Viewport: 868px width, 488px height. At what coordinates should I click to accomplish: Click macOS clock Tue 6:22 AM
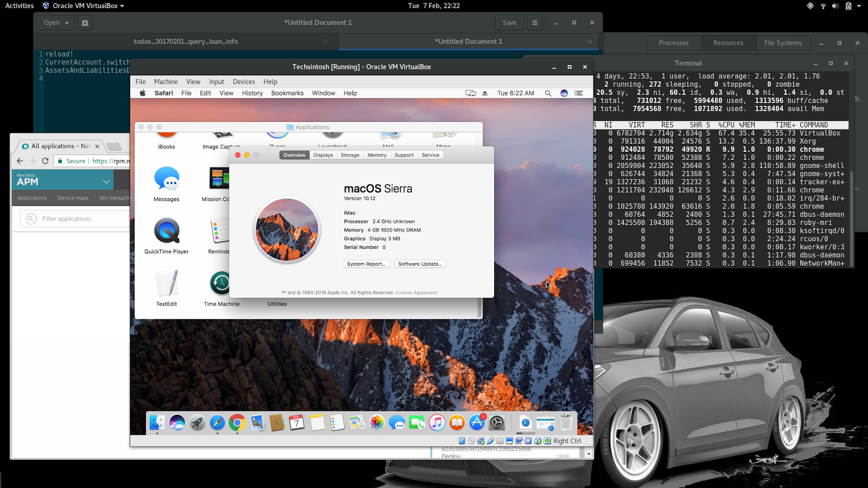tap(515, 93)
